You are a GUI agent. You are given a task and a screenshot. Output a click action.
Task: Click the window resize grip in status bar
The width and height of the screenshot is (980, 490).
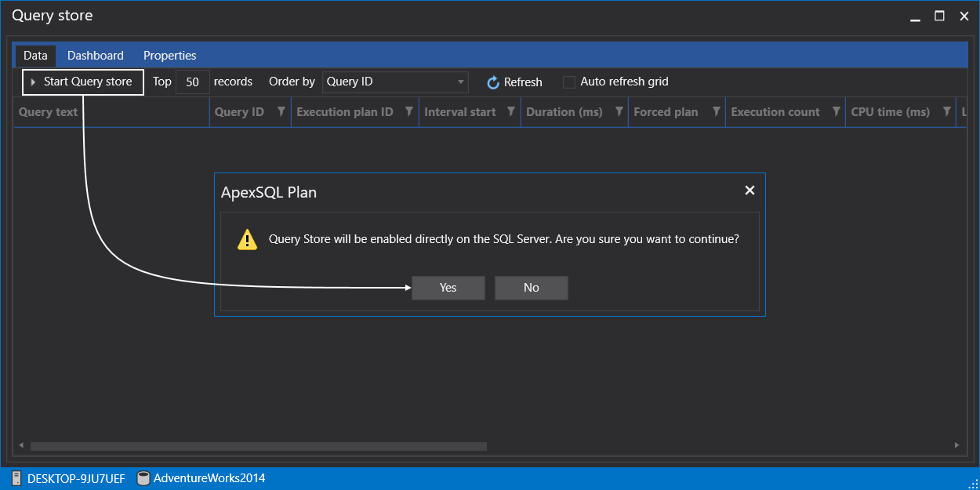(x=972, y=482)
